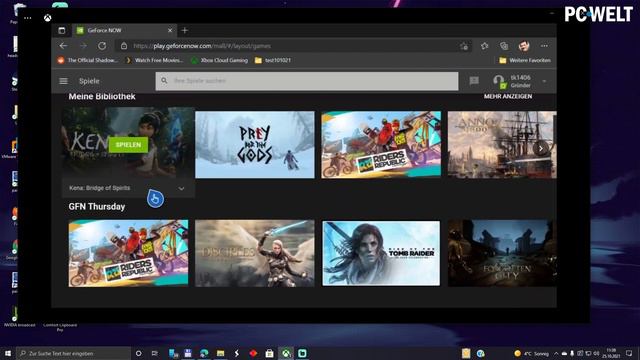This screenshot has width=640, height=360.
Task: Click the Windows taskbar search box
Action: (73, 353)
